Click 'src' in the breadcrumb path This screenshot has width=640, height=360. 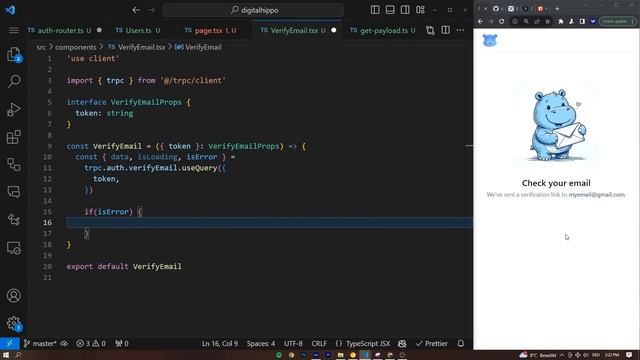click(x=41, y=47)
